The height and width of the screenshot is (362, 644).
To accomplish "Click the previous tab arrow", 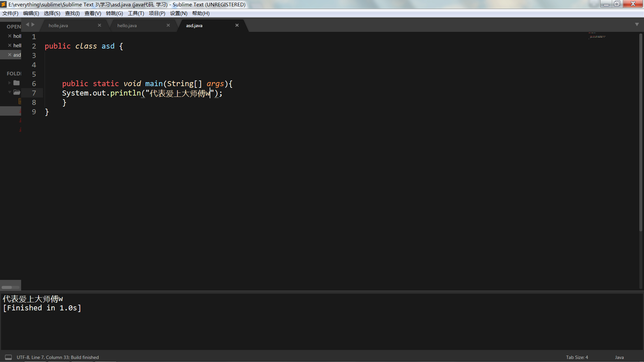I will coord(28,24).
